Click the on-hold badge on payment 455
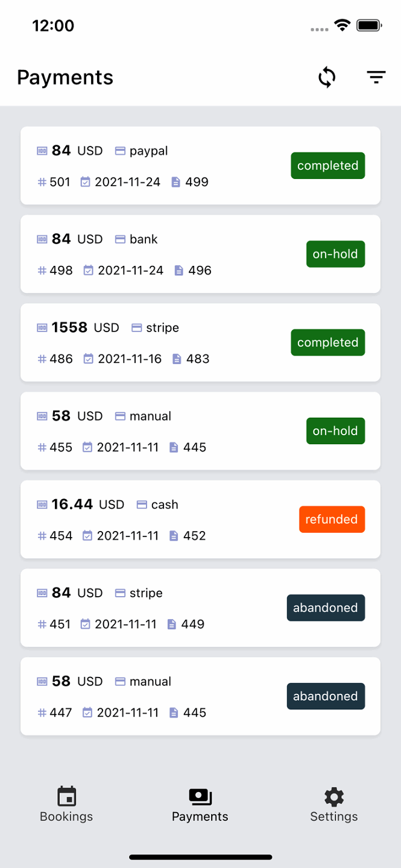 tap(335, 431)
